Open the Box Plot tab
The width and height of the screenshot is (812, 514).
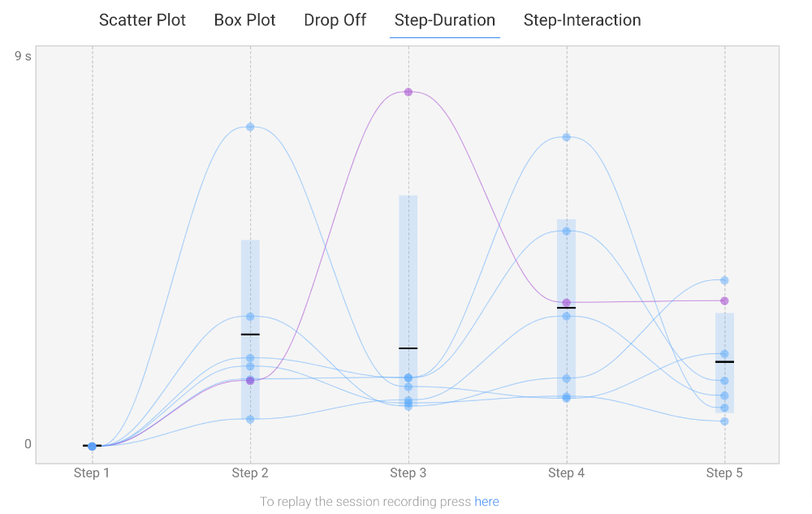(244, 20)
